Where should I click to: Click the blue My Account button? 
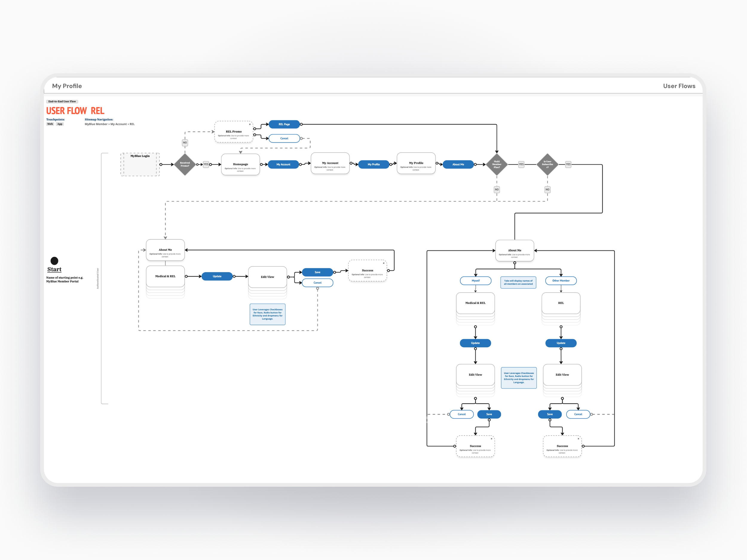(283, 164)
